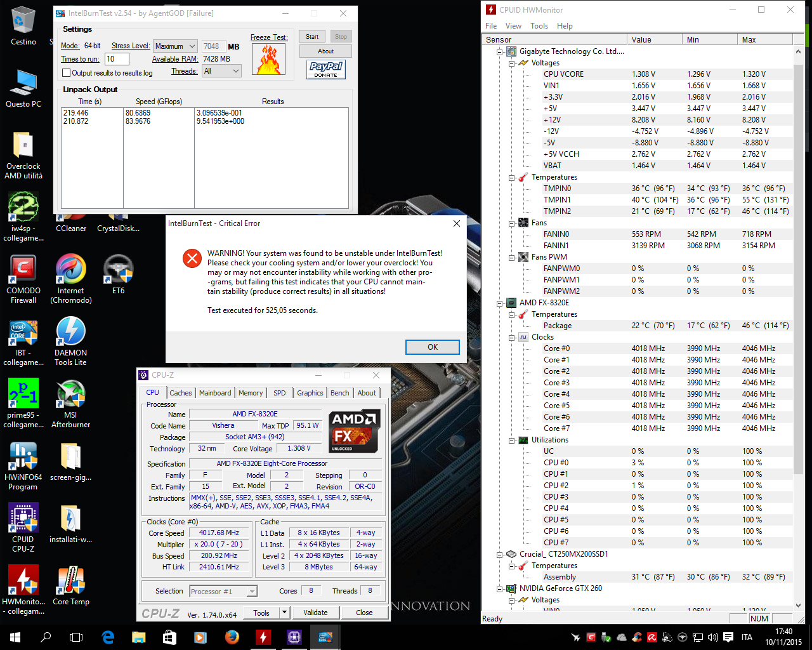Click the HWMonitor vertical scrollbar thumb
This screenshot has height=650, width=812.
[x=799, y=269]
